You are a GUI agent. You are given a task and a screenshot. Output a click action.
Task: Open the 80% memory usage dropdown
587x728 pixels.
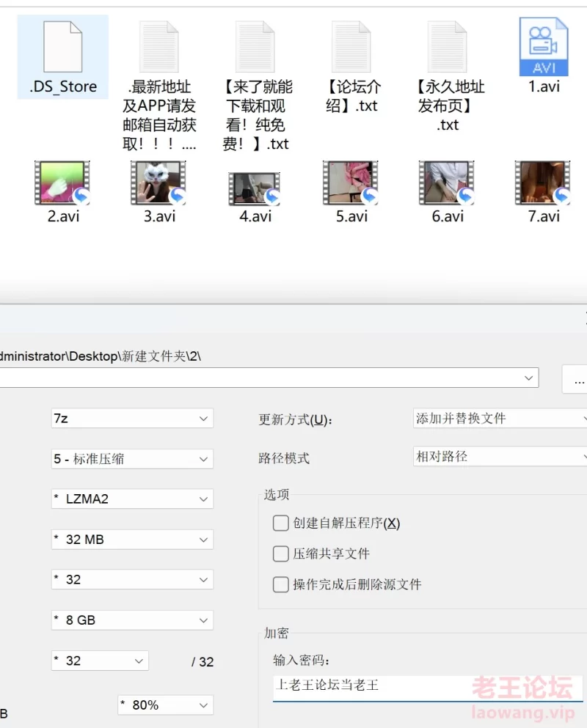coord(165,705)
